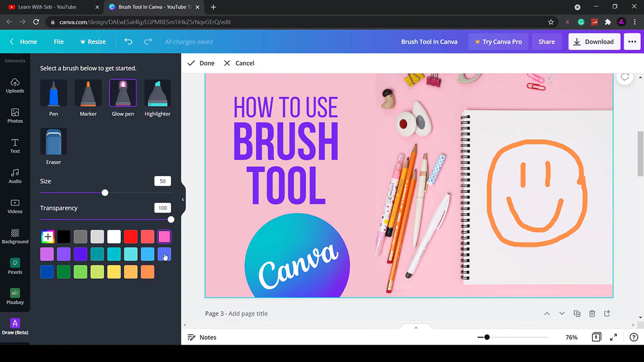Screen dimensions: 644x362
Task: Open the Photos panel
Action: tap(15, 116)
